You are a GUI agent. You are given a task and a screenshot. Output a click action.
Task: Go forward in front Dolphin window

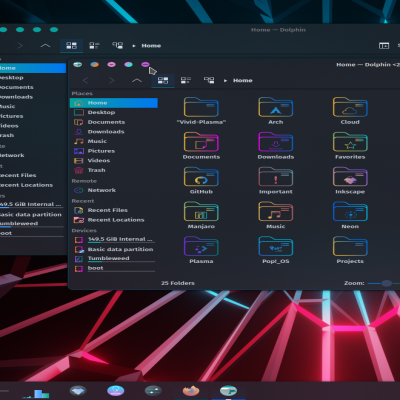(111, 80)
